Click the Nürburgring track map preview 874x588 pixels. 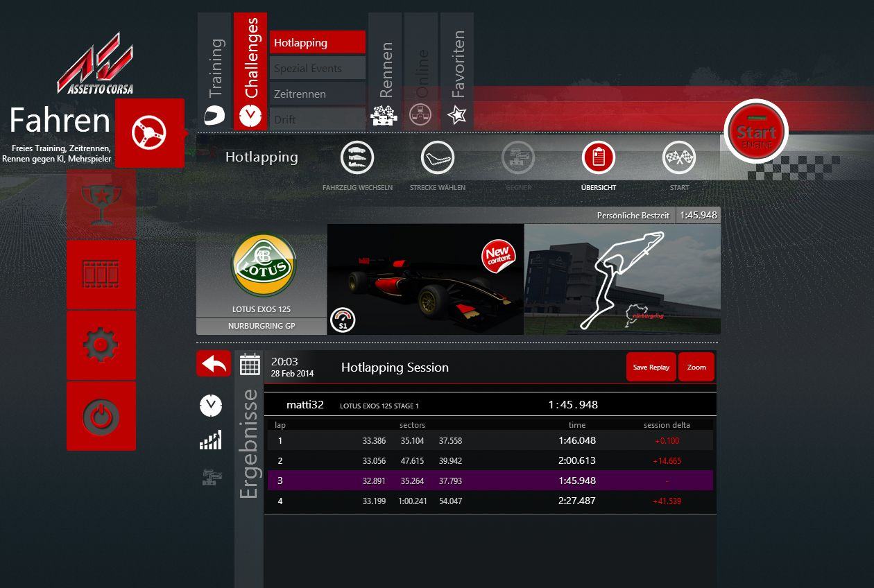622,279
